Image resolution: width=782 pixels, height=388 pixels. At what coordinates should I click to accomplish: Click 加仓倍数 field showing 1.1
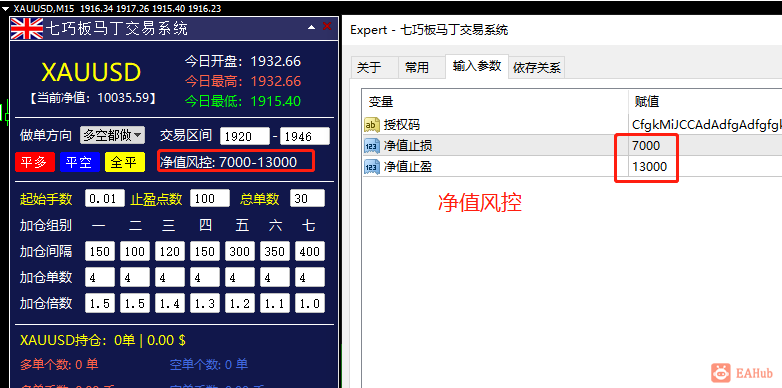pyautogui.click(x=275, y=303)
